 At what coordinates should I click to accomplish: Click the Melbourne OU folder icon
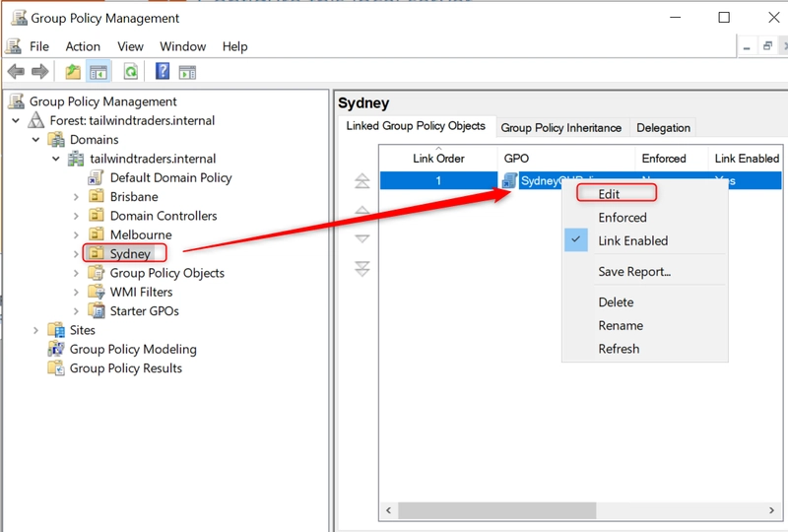(96, 234)
